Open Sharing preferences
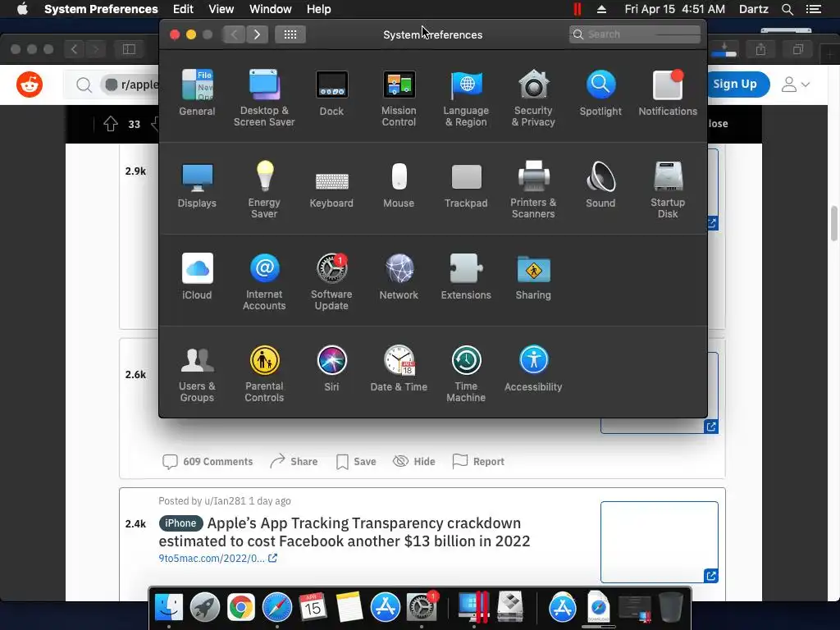 click(x=533, y=276)
